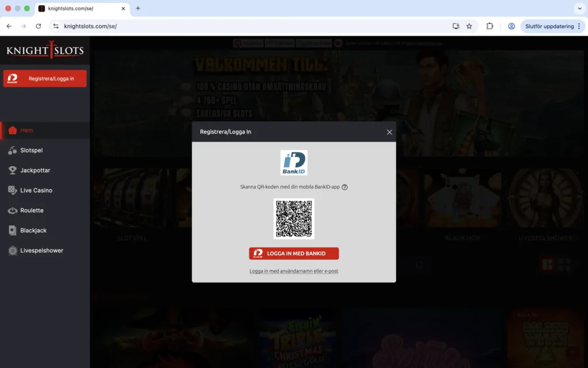Open Live Casino via its sidebar icon
Screen dimensions: 588x368
11,190
